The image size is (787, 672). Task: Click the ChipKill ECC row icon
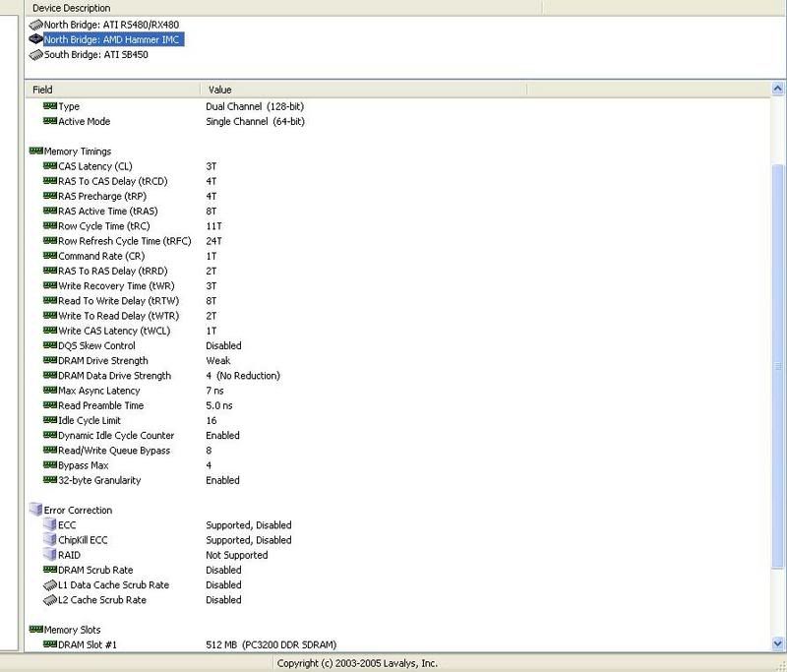[50, 540]
